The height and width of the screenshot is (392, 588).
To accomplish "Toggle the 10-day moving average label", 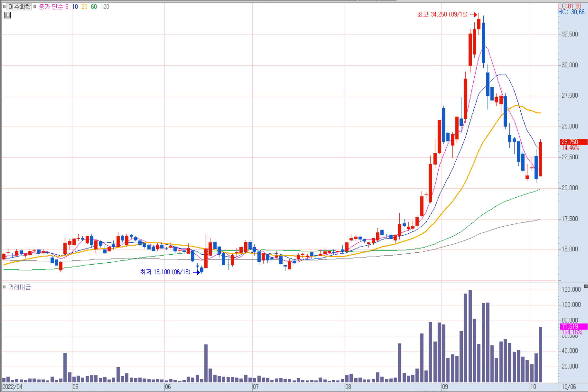I will (x=75, y=7).
